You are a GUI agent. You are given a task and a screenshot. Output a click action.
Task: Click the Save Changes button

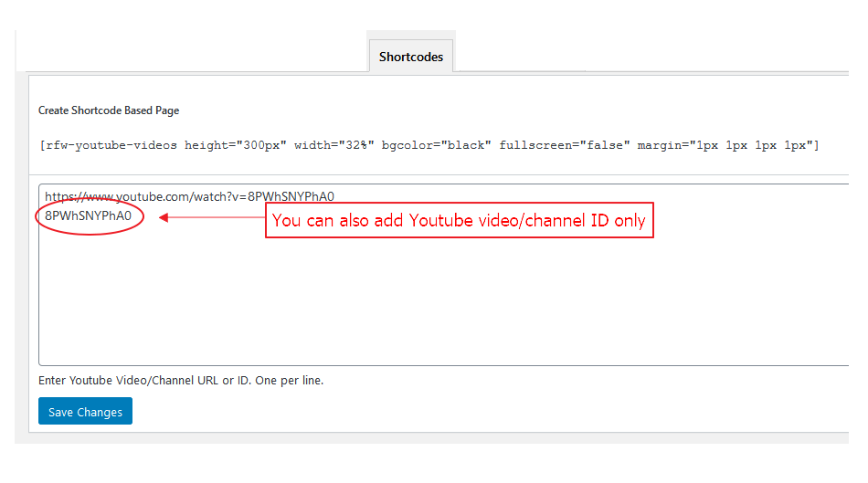pos(85,411)
